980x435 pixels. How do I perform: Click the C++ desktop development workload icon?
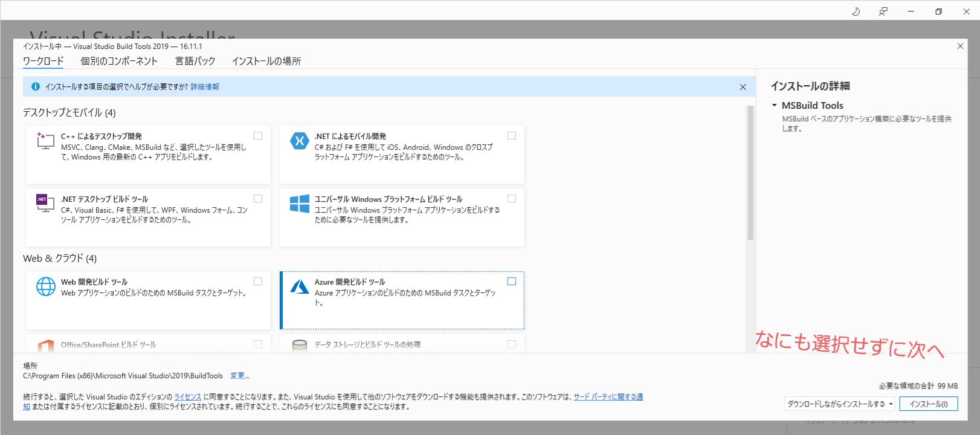(x=45, y=141)
